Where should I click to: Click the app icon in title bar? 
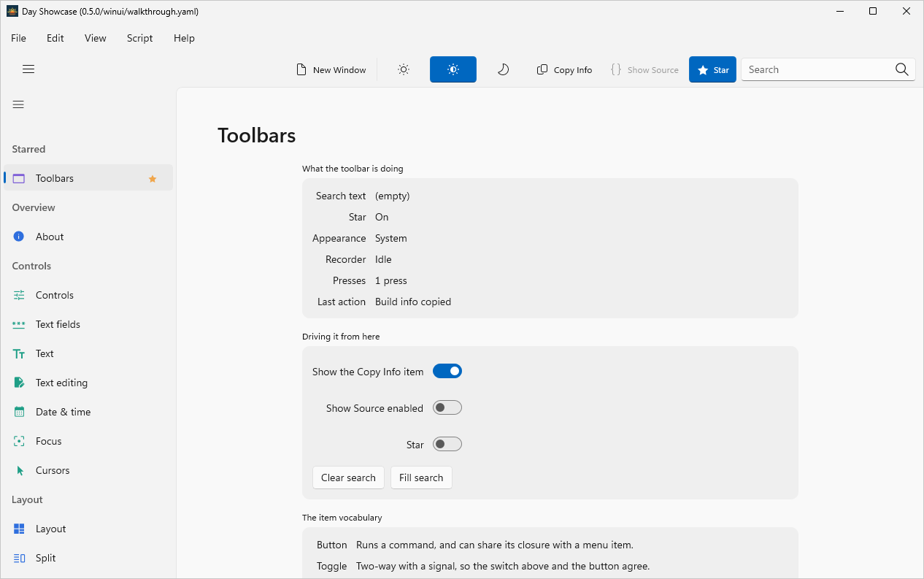pyautogui.click(x=12, y=12)
